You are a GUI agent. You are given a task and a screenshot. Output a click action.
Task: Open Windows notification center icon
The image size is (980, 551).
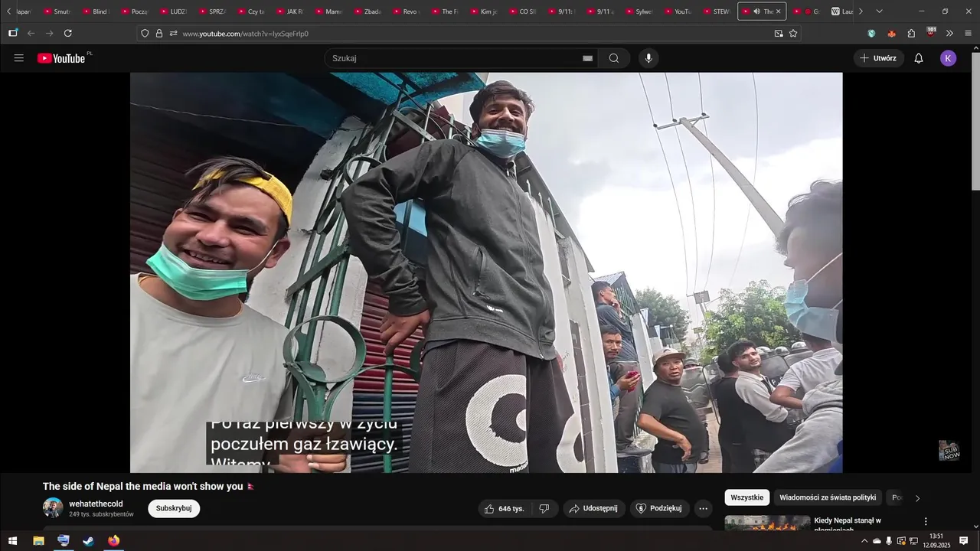(963, 541)
